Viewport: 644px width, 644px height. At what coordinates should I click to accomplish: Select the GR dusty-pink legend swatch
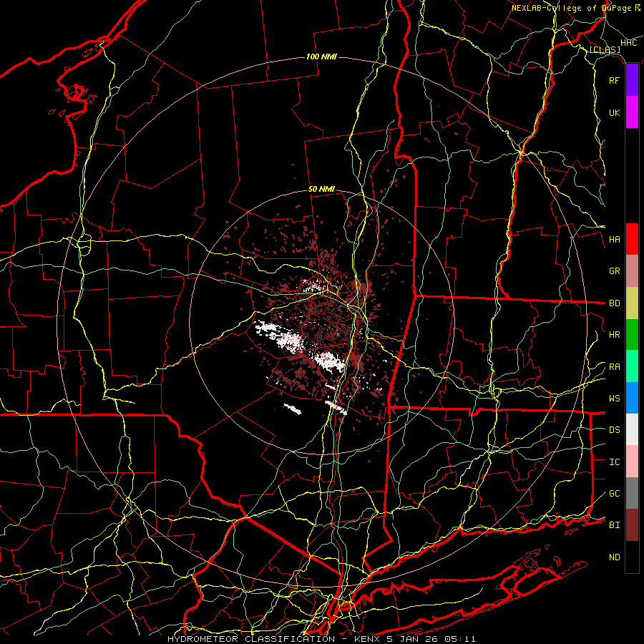click(x=632, y=271)
